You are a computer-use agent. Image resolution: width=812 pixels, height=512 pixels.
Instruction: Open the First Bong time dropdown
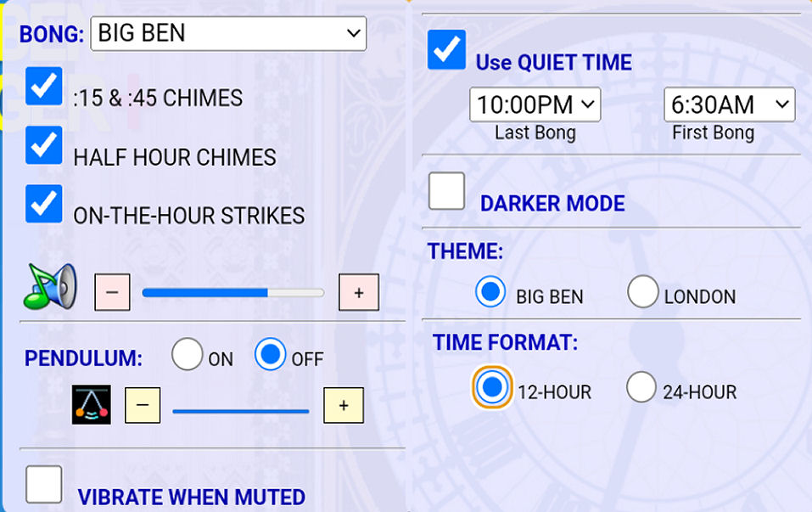coord(729,104)
